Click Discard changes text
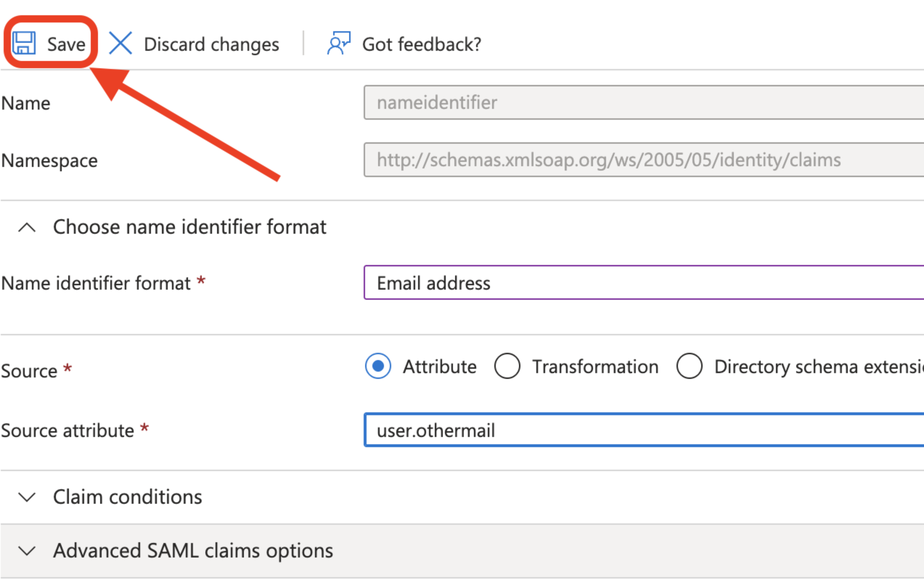This screenshot has height=580, width=924. pyautogui.click(x=211, y=44)
